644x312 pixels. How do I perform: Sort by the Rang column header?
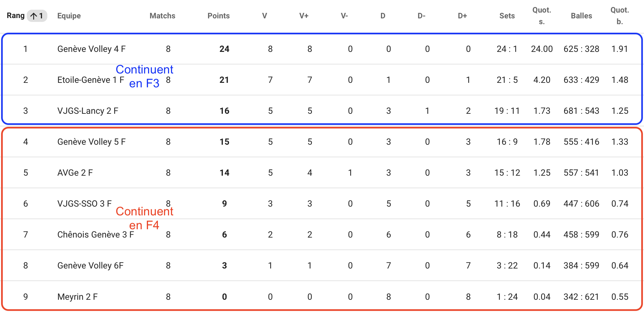(15, 16)
